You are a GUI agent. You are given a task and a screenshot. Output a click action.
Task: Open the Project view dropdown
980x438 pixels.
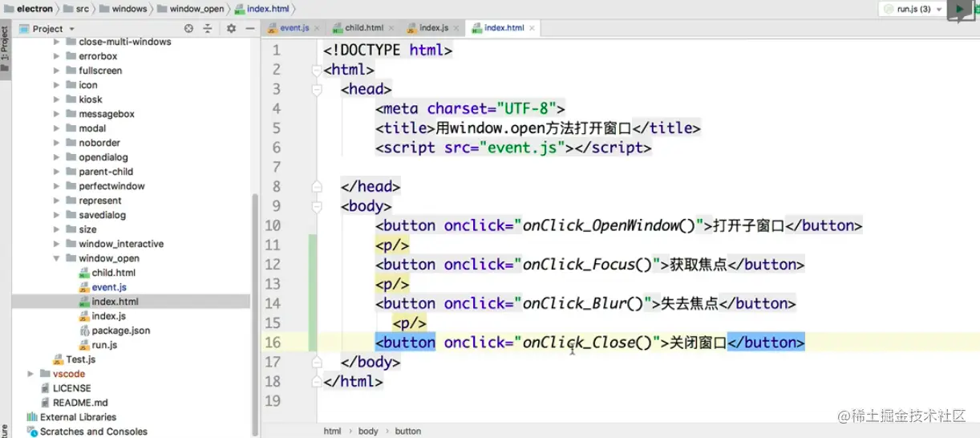47,28
